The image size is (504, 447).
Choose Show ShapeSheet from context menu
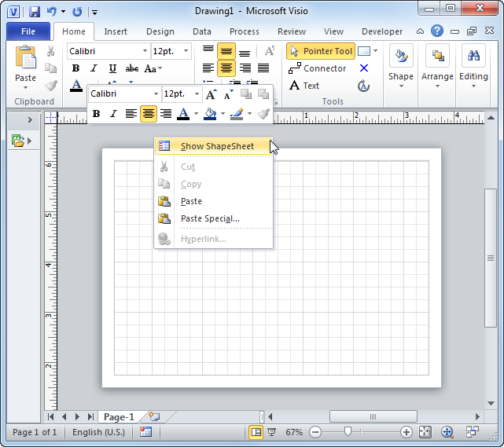216,146
